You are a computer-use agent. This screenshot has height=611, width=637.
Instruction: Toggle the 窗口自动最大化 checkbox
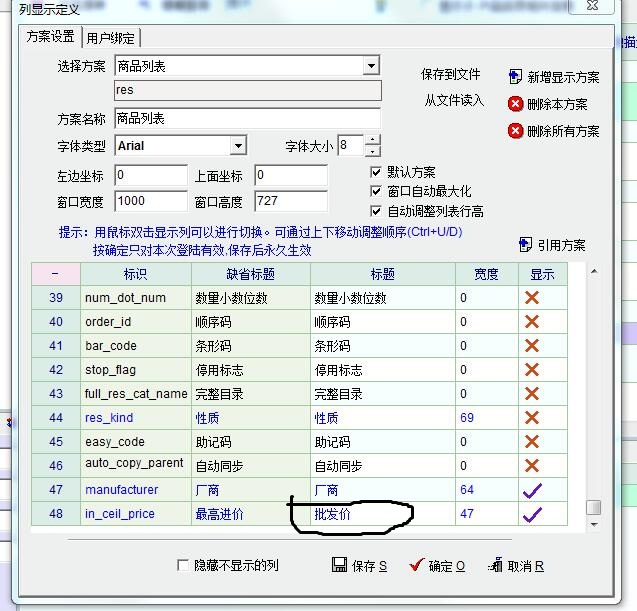coord(376,191)
